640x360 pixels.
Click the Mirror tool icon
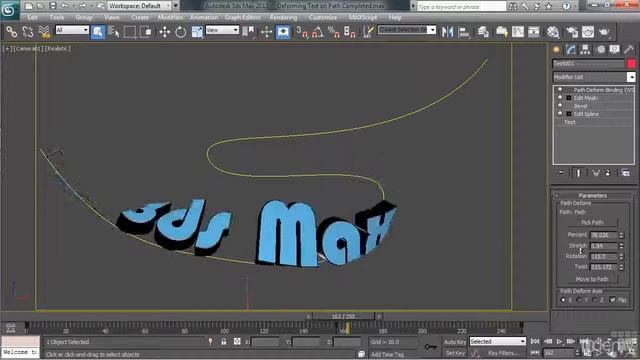(447, 32)
